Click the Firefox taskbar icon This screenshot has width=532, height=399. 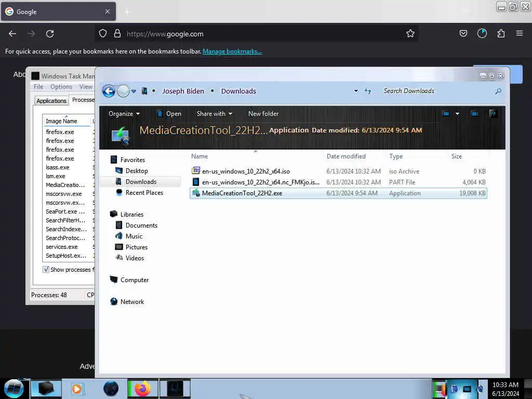click(143, 389)
